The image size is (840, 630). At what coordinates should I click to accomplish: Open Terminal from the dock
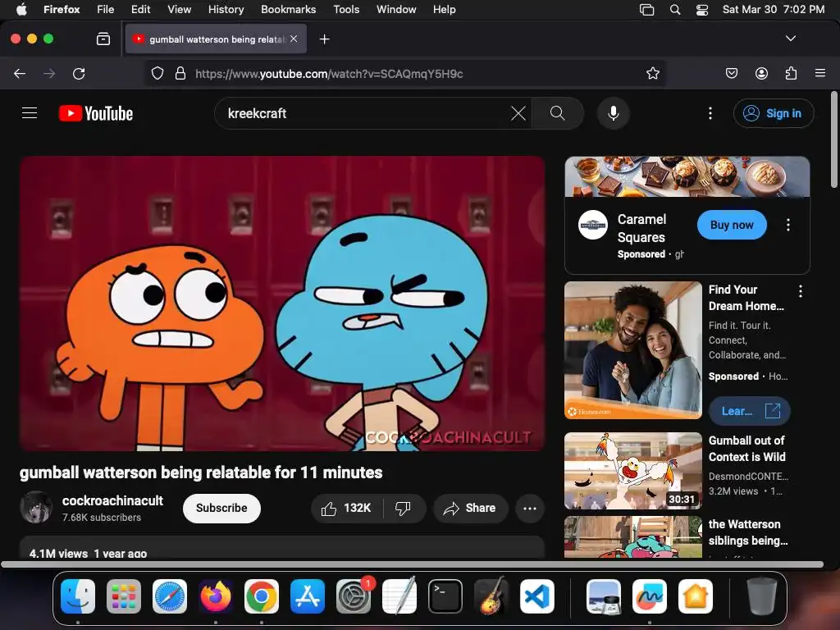445,596
